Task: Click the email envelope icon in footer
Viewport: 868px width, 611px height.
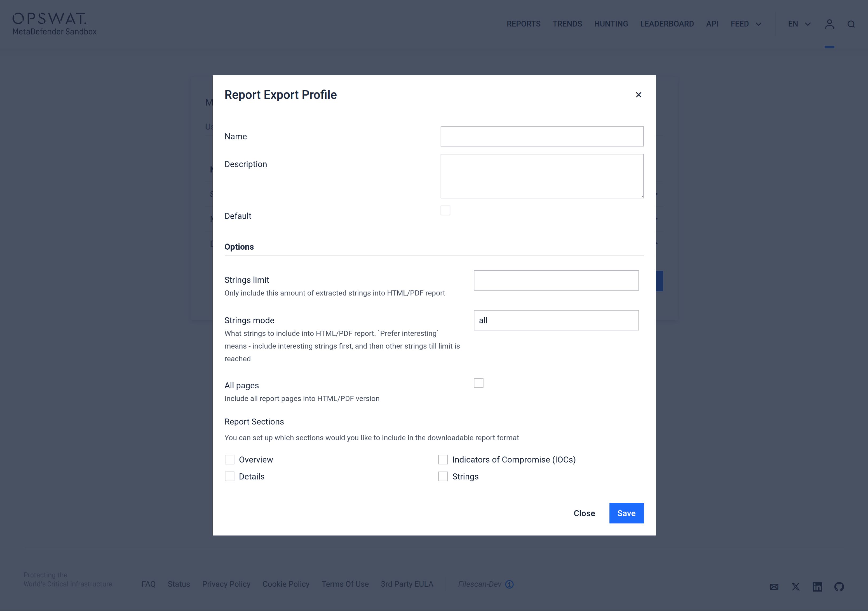Action: [x=774, y=586]
